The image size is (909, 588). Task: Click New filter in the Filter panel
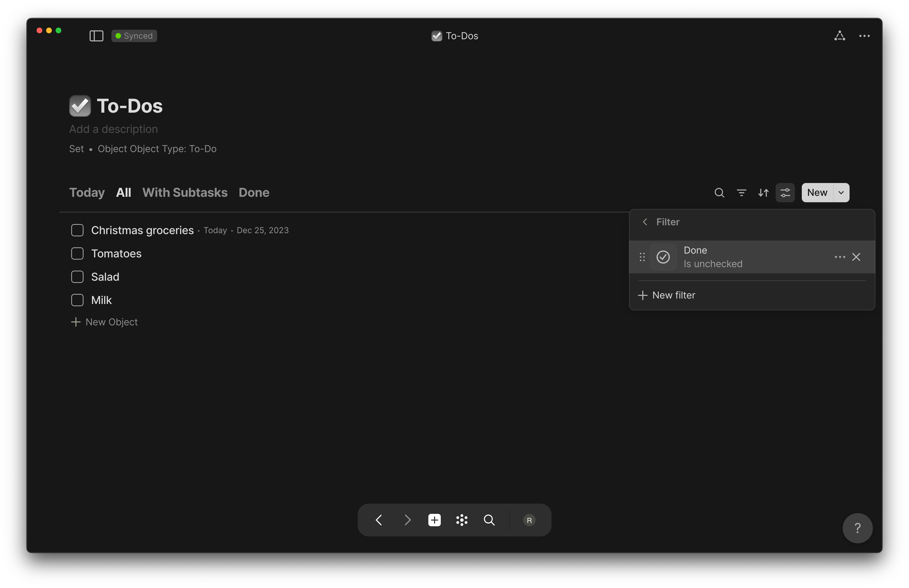click(673, 295)
